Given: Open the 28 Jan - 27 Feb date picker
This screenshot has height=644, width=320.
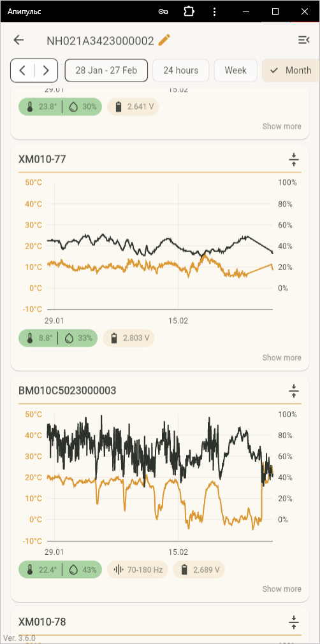Looking at the screenshot, I should pos(106,70).
